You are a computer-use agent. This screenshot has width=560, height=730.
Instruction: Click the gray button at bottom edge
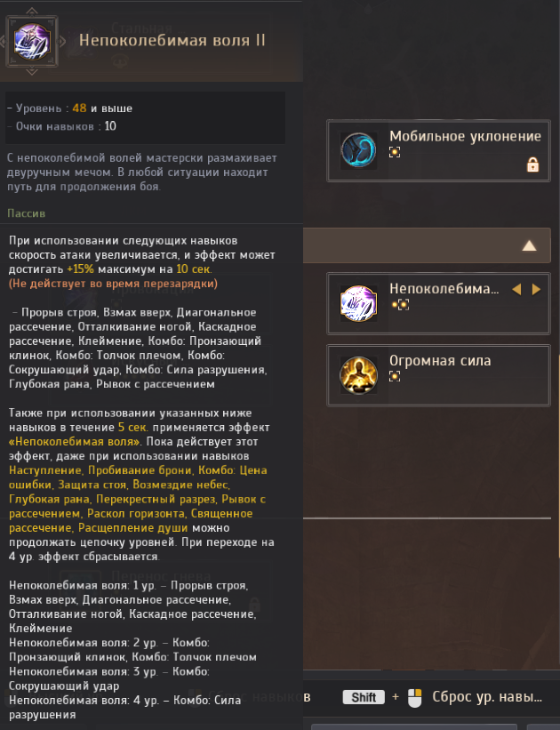tap(414, 726)
